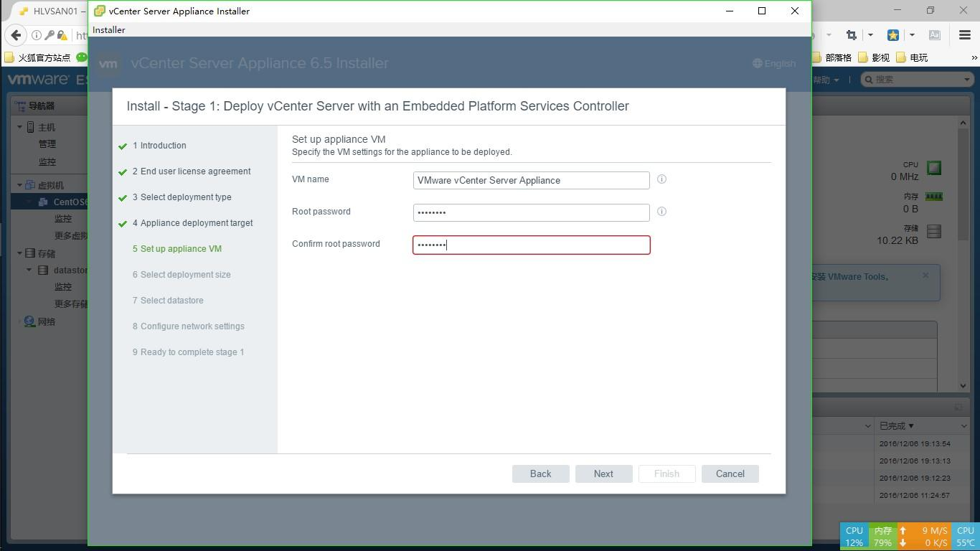Click the vm logo in installer header
This screenshot has height=551, width=980.
[x=108, y=63]
